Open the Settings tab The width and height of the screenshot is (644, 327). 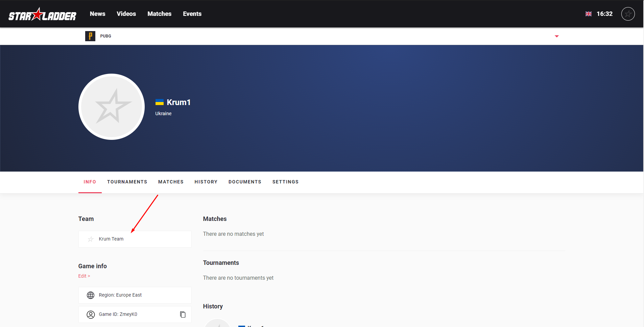coord(285,182)
